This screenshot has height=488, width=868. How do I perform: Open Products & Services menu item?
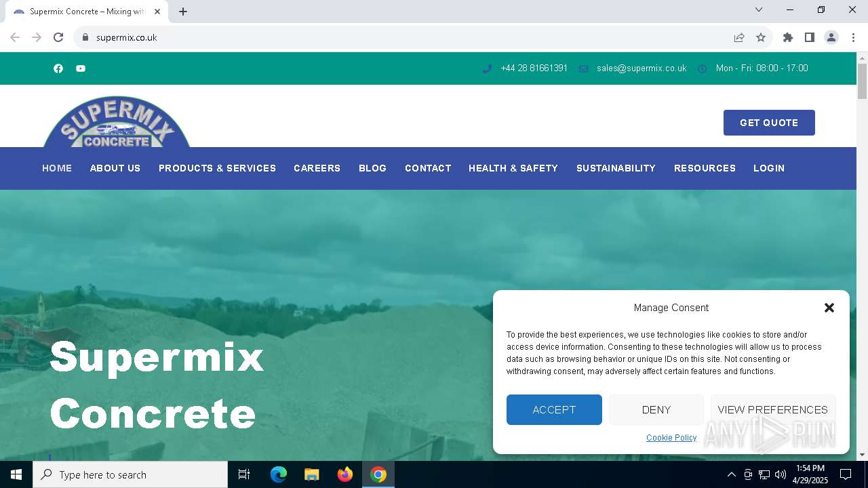click(217, 168)
